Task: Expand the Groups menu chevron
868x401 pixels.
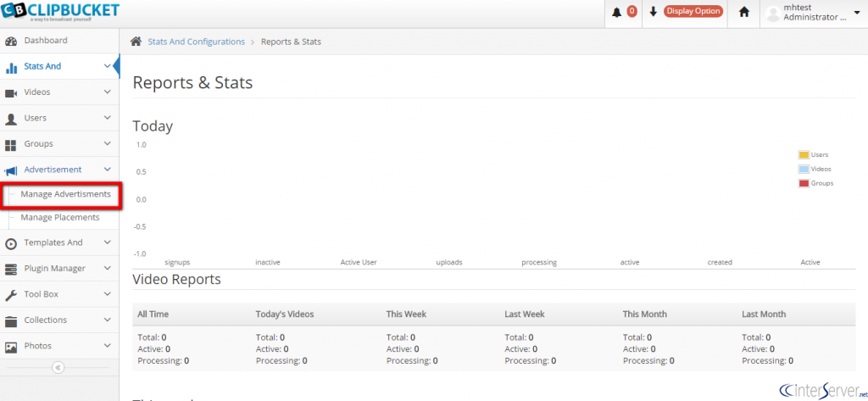Action: tap(108, 143)
